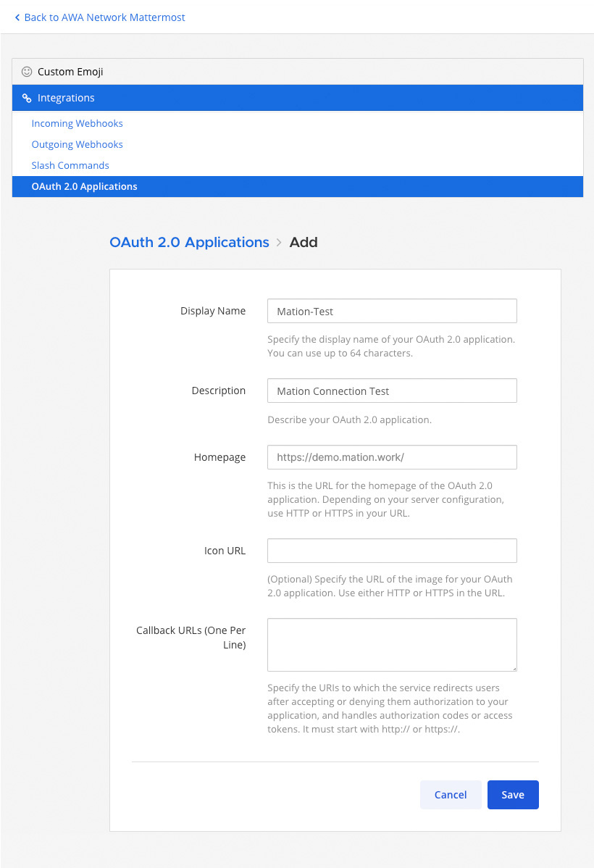Image resolution: width=594 pixels, height=868 pixels.
Task: Open Outgoing Webhooks
Action: [x=77, y=144]
